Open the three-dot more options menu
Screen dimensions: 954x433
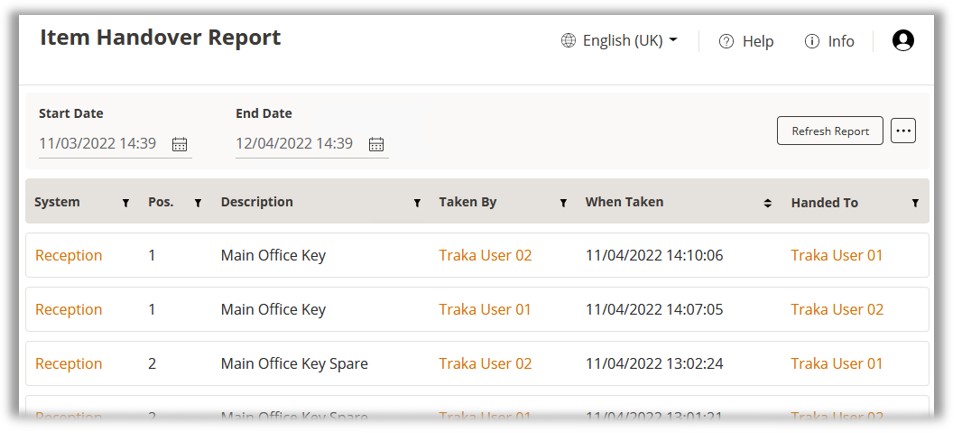coord(903,131)
